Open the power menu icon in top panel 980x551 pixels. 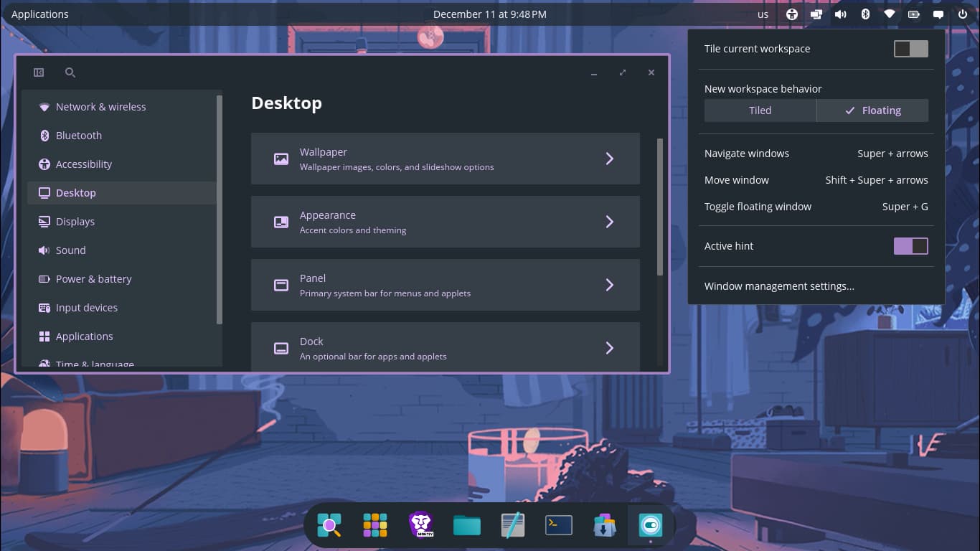(x=963, y=14)
